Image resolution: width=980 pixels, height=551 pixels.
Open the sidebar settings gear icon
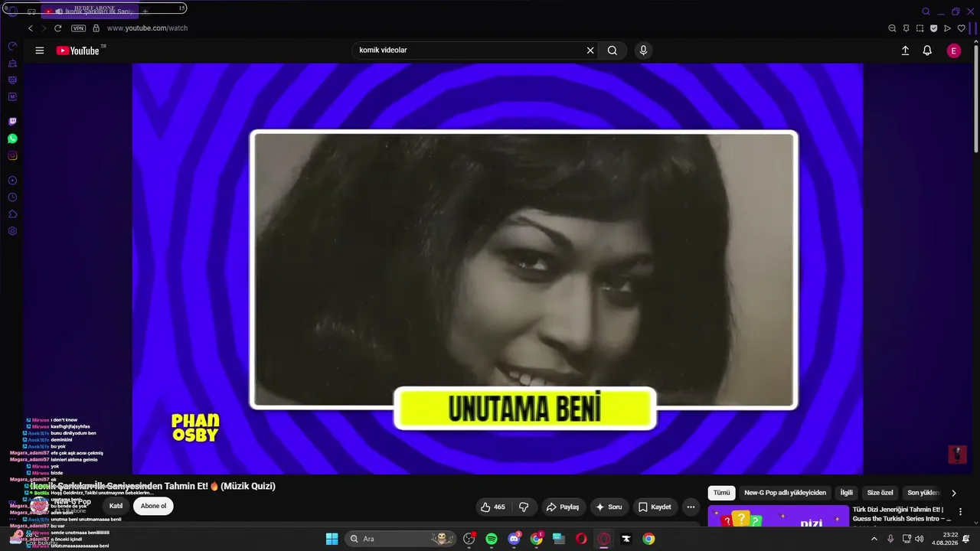pyautogui.click(x=12, y=231)
